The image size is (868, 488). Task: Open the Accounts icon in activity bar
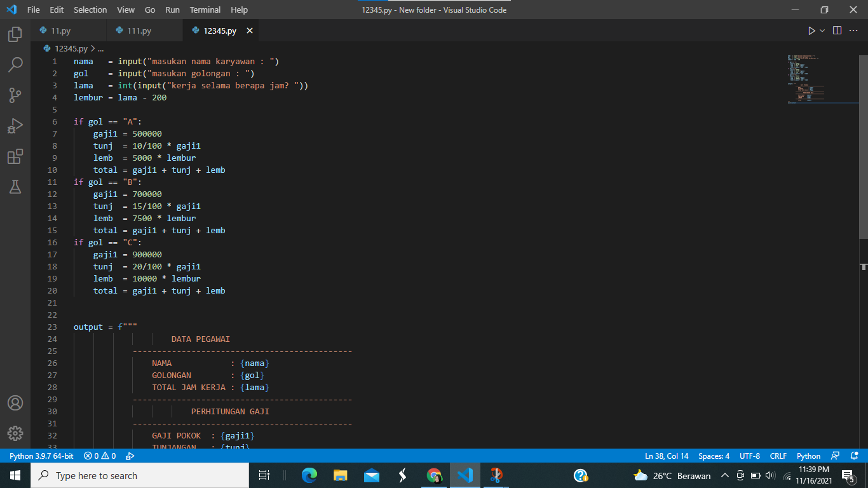click(x=15, y=403)
